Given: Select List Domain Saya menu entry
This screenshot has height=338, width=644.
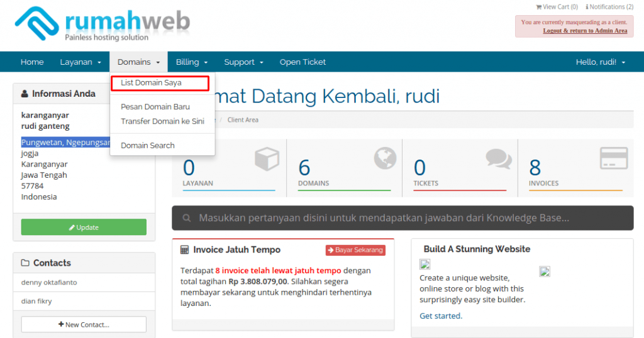Looking at the screenshot, I should coord(160,83).
